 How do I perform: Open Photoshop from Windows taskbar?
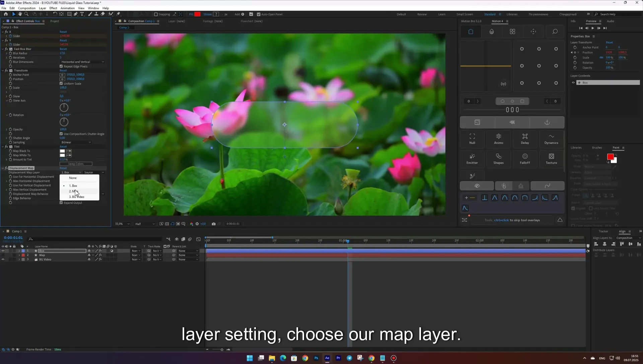(316, 358)
